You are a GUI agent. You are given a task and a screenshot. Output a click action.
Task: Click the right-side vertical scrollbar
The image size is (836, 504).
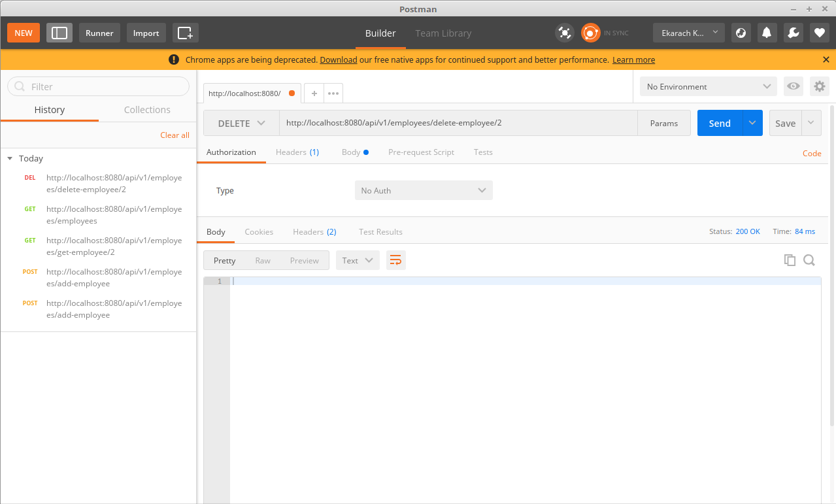pyautogui.click(x=832, y=265)
